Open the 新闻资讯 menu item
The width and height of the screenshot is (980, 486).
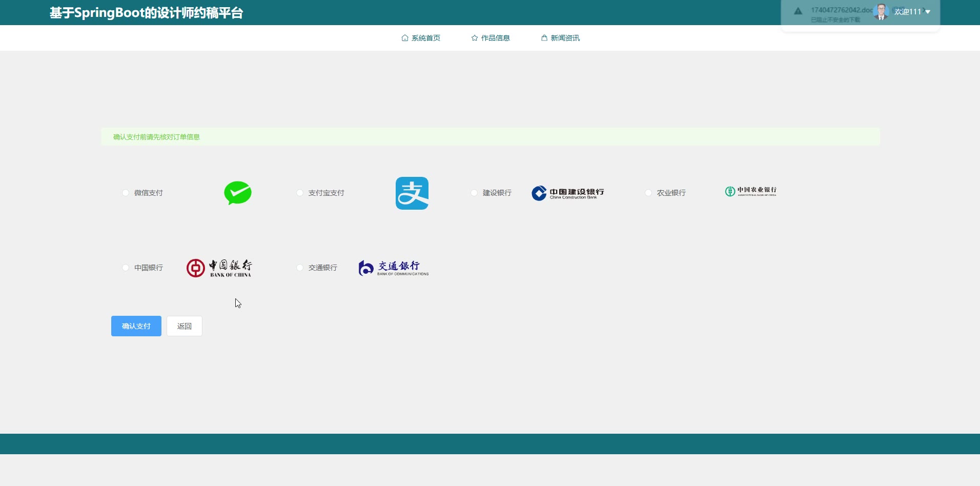point(560,38)
